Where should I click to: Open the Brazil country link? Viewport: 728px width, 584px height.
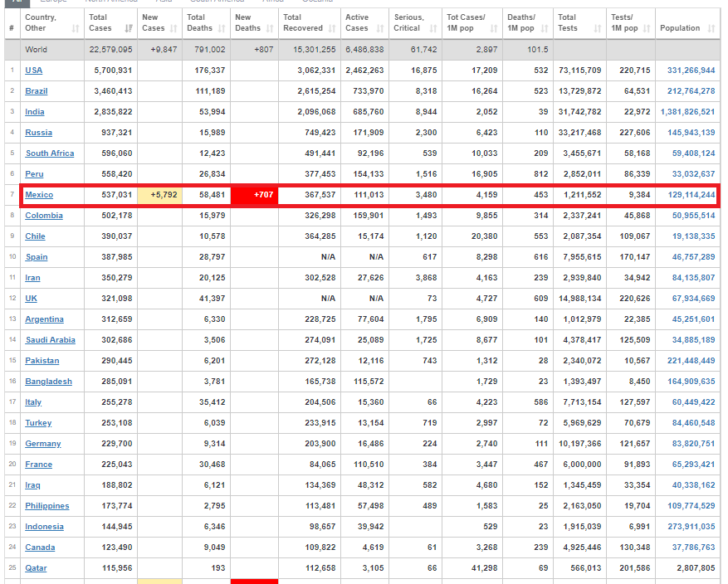point(37,91)
